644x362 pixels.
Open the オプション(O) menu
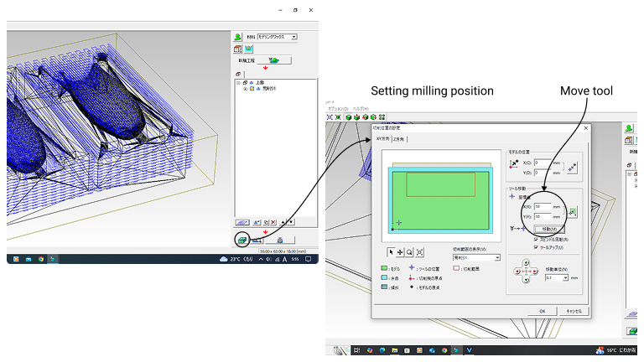(x=338, y=109)
